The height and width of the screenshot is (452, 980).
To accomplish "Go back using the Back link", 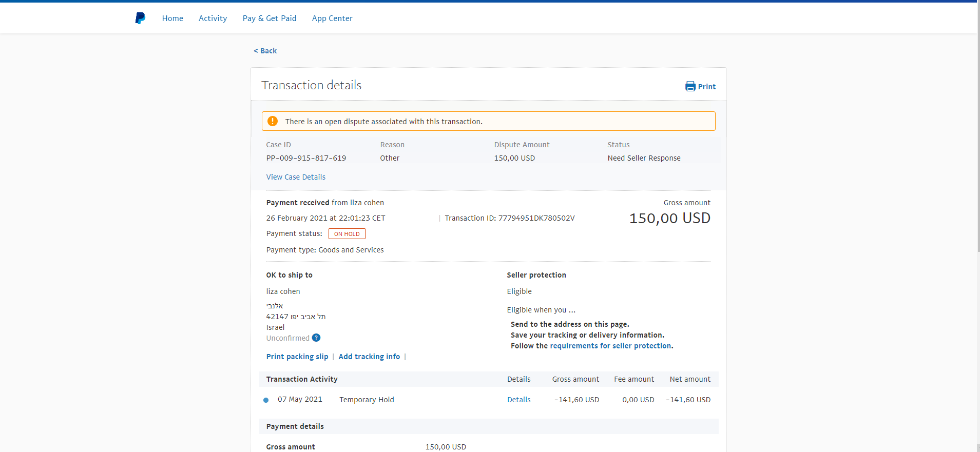I will point(265,51).
